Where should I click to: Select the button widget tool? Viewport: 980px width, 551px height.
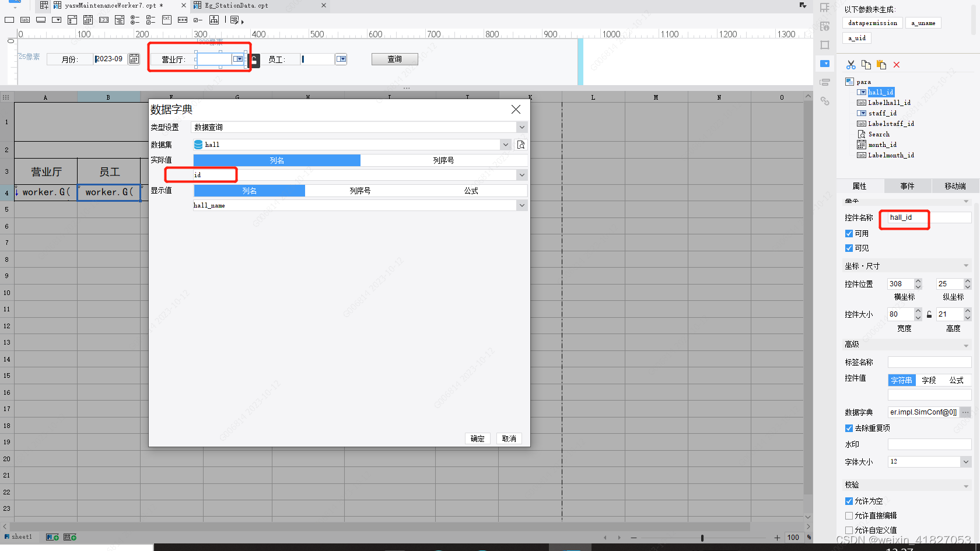(x=41, y=20)
